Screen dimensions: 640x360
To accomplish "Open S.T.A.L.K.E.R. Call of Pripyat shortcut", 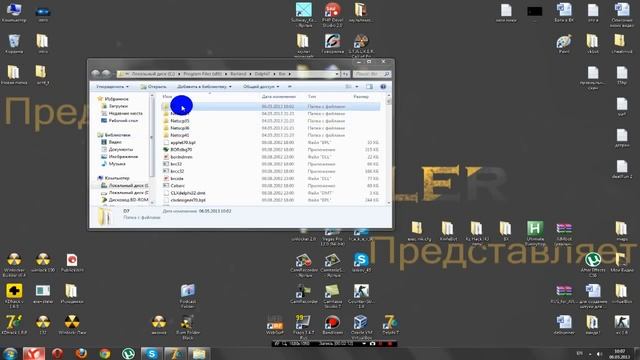I will pos(361,45).
